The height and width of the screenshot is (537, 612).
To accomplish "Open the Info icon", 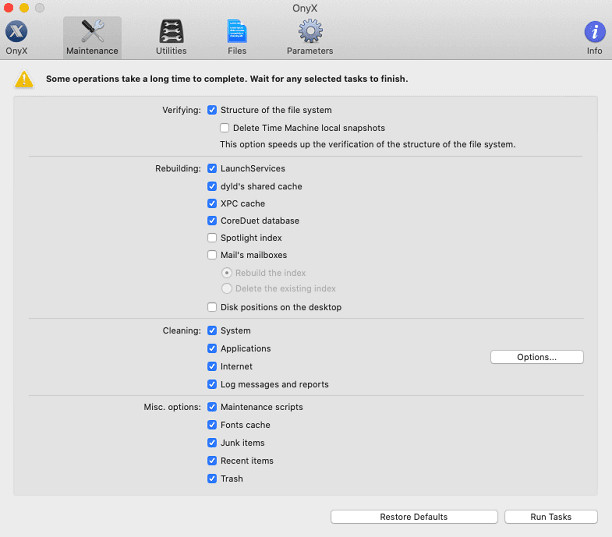I will tap(594, 32).
